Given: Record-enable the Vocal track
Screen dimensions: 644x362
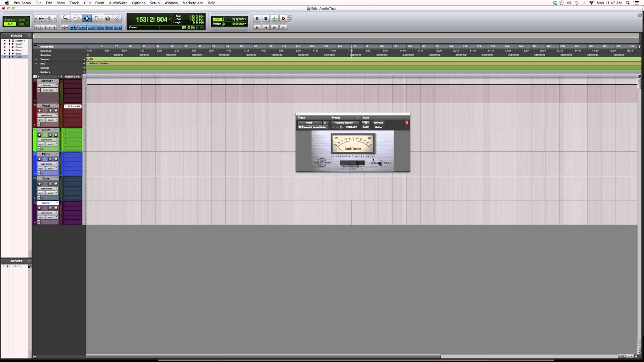Looking at the screenshot, I should pos(39,110).
